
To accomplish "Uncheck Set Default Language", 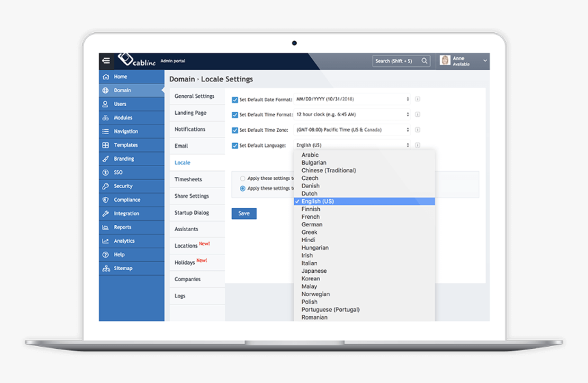I will coord(235,146).
